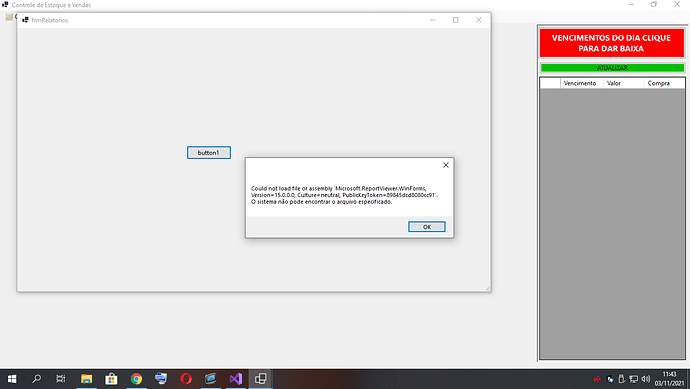The width and height of the screenshot is (690, 389).
Task: Open Microsoft Store taskbar icon
Action: coord(111,379)
